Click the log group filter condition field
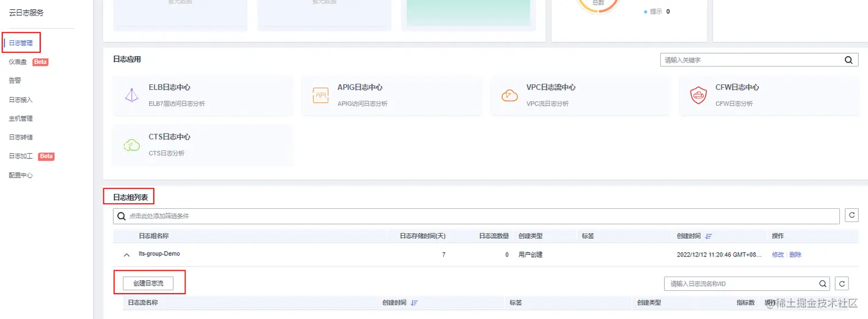 tap(477, 216)
